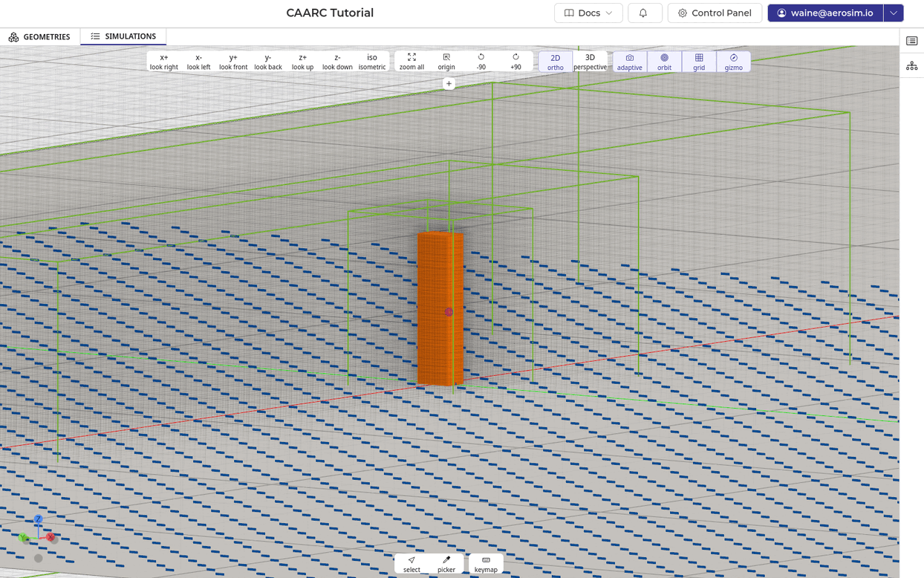Enable 3D perspective projection

pyautogui.click(x=590, y=62)
